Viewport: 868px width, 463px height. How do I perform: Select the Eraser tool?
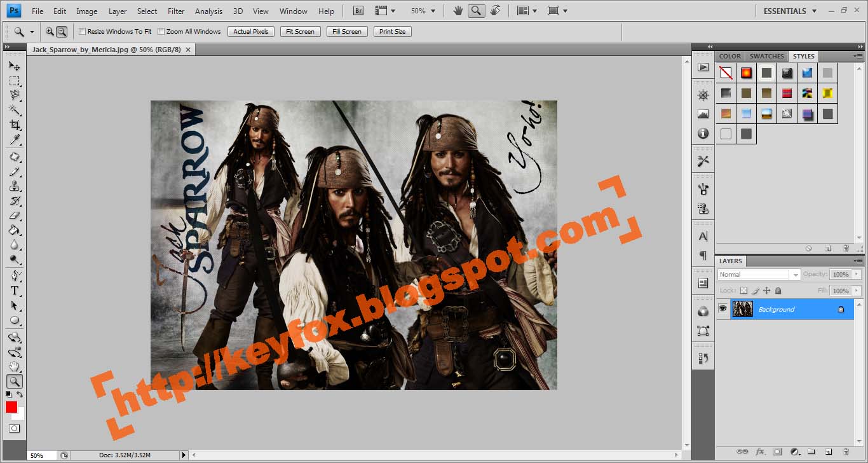point(14,216)
